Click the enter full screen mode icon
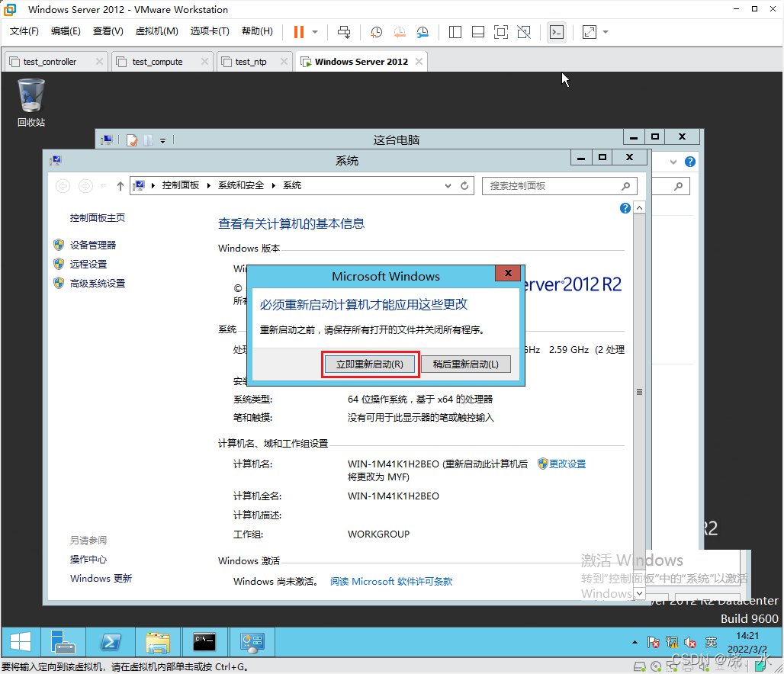Viewport: 784px width, 674px height. [500, 32]
